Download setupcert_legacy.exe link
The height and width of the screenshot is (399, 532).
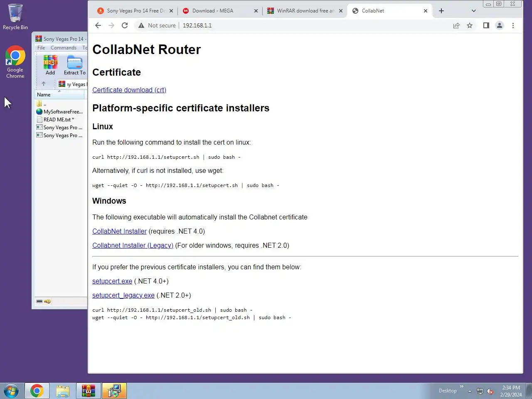(123, 296)
